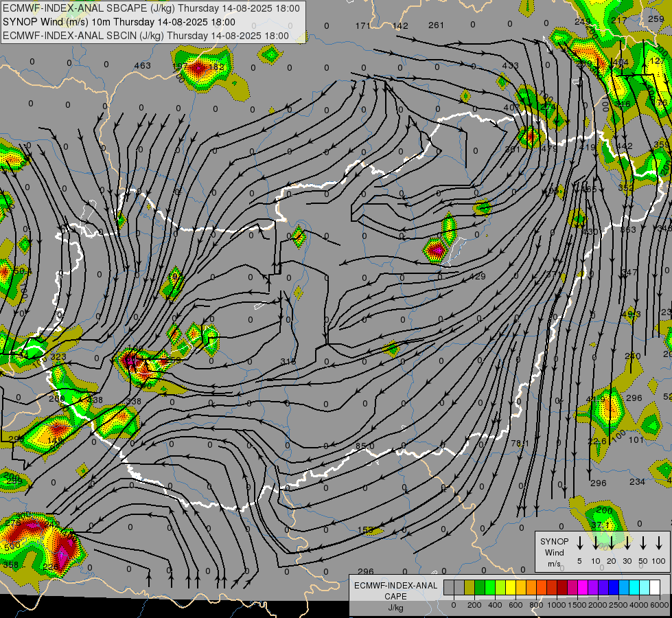Click the map value 22.6
The height and width of the screenshot is (618, 672).
pyautogui.click(x=597, y=442)
